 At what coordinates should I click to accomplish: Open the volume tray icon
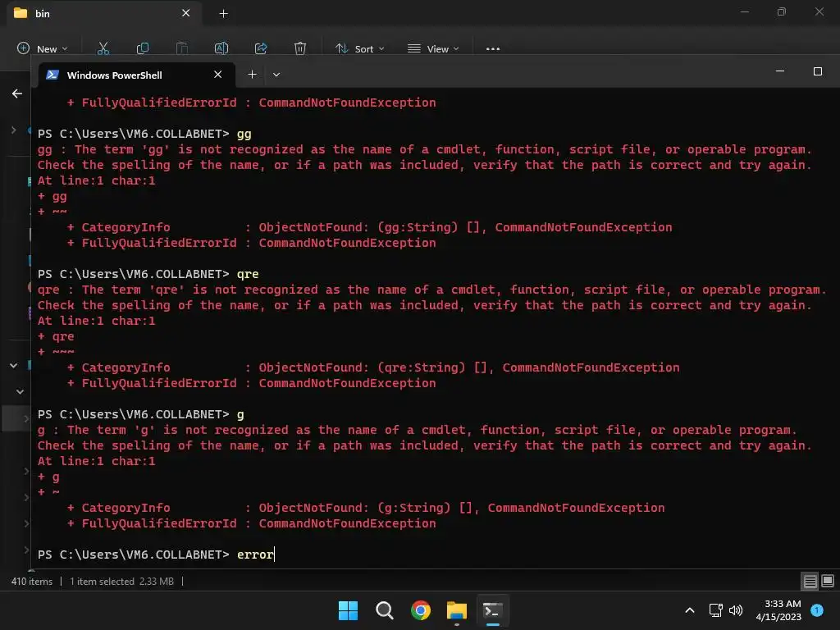(736, 610)
